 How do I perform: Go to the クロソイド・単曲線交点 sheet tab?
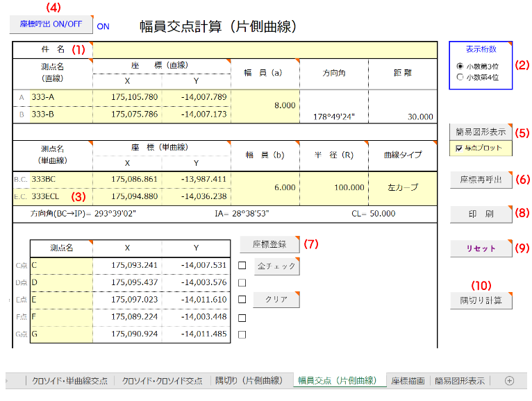[69, 380]
